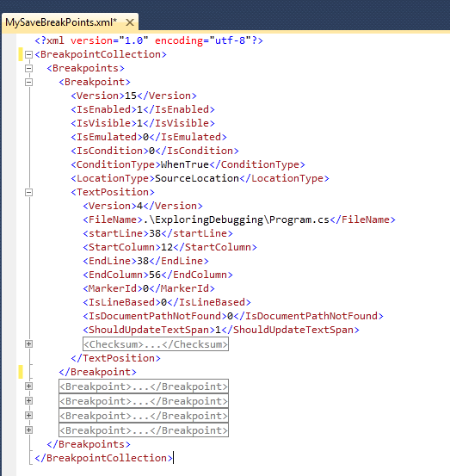Click the closing TextPosition tag
The height and width of the screenshot is (476, 450).
tap(115, 359)
